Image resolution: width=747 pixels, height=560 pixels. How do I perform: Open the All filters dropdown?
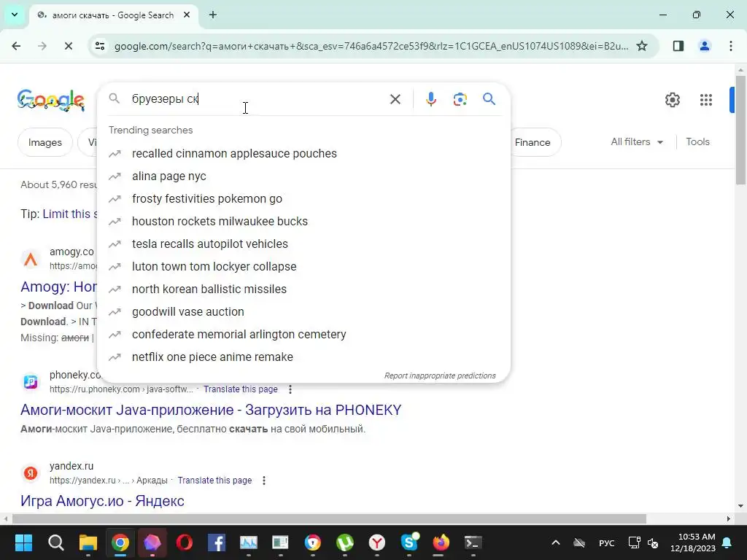(637, 142)
